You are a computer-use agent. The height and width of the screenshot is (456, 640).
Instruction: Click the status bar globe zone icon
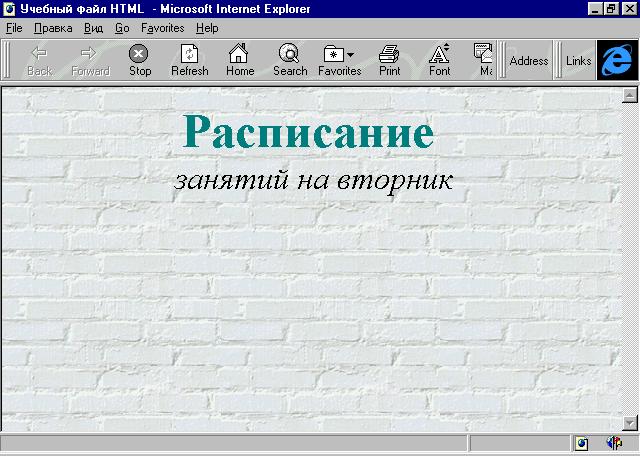pyautogui.click(x=582, y=443)
